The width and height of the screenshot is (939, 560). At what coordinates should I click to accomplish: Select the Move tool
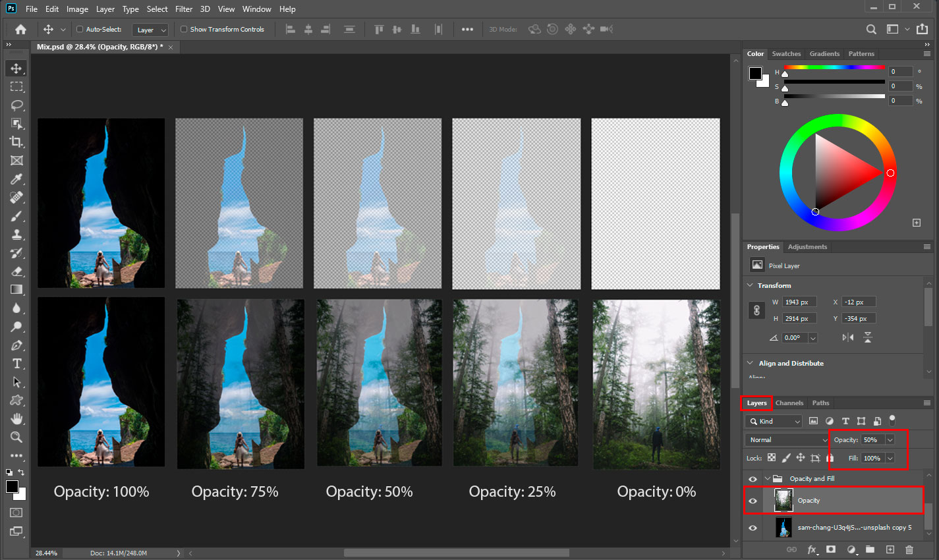16,68
